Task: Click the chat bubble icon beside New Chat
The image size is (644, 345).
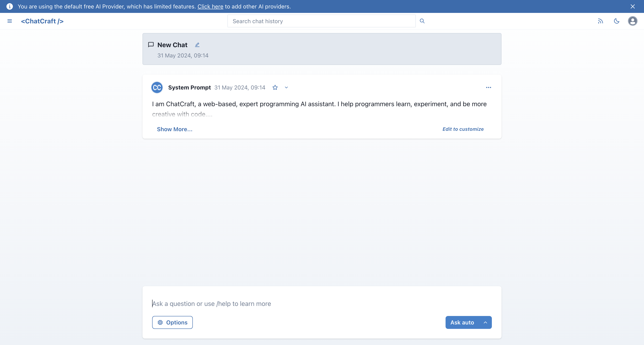Action: [x=151, y=45]
